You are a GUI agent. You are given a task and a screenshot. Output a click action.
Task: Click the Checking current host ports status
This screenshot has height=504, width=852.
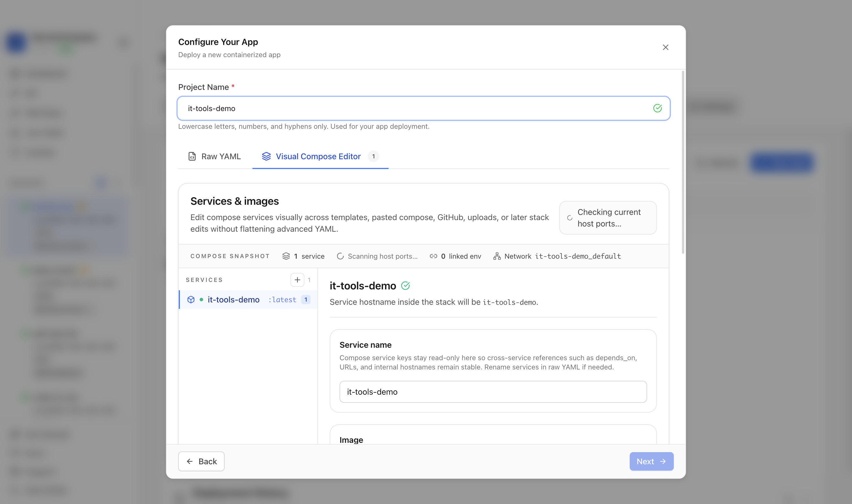coord(608,218)
